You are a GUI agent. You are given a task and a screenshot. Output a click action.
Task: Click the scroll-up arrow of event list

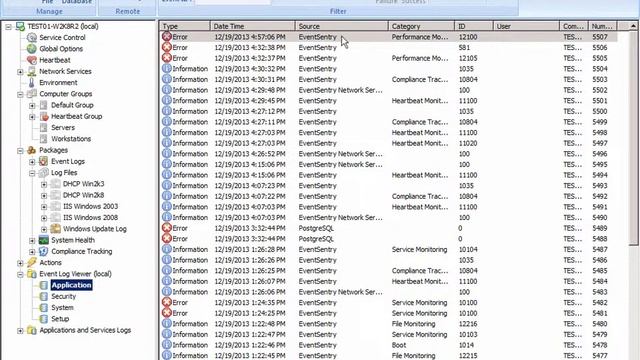[633, 26]
